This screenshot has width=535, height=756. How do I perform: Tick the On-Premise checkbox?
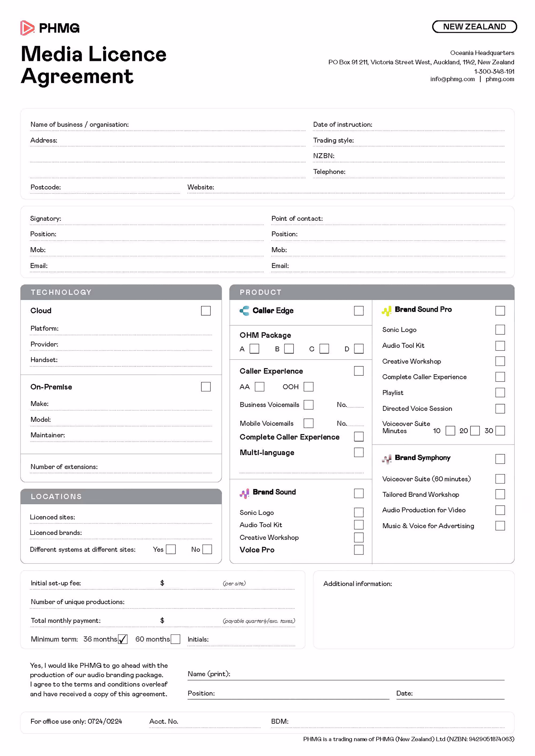click(205, 387)
